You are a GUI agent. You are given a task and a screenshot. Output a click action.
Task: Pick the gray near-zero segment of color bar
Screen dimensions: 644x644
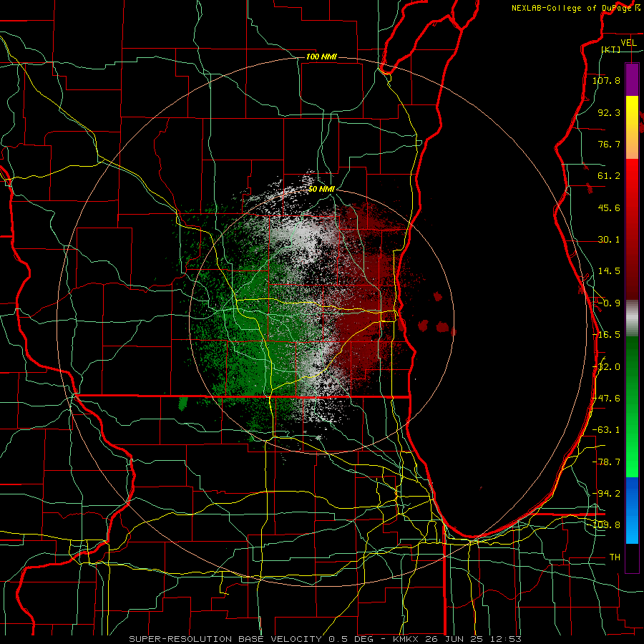tap(632, 318)
